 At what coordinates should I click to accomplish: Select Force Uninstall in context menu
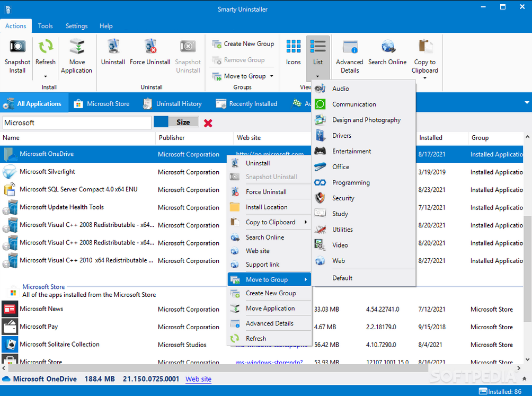pyautogui.click(x=269, y=192)
